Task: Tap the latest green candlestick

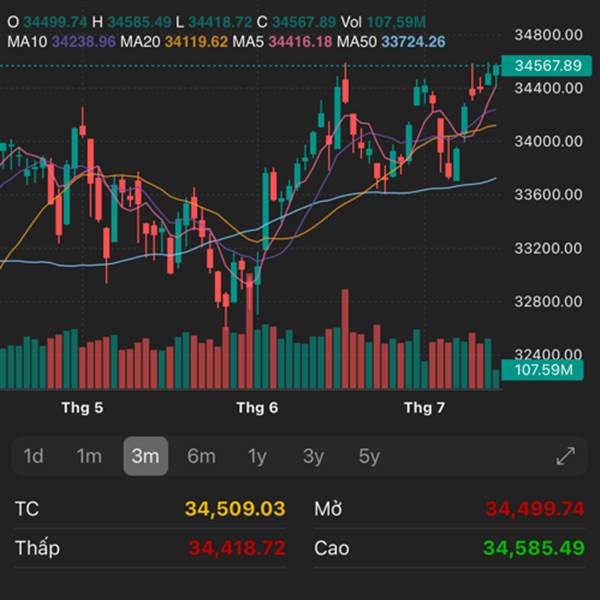Action: [496, 71]
